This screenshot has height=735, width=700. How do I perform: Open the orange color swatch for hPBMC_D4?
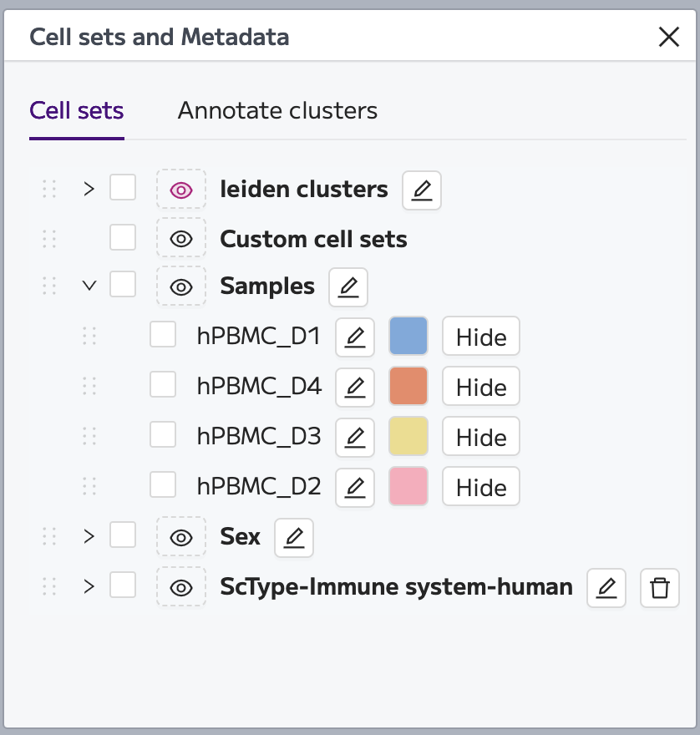pyautogui.click(x=408, y=386)
